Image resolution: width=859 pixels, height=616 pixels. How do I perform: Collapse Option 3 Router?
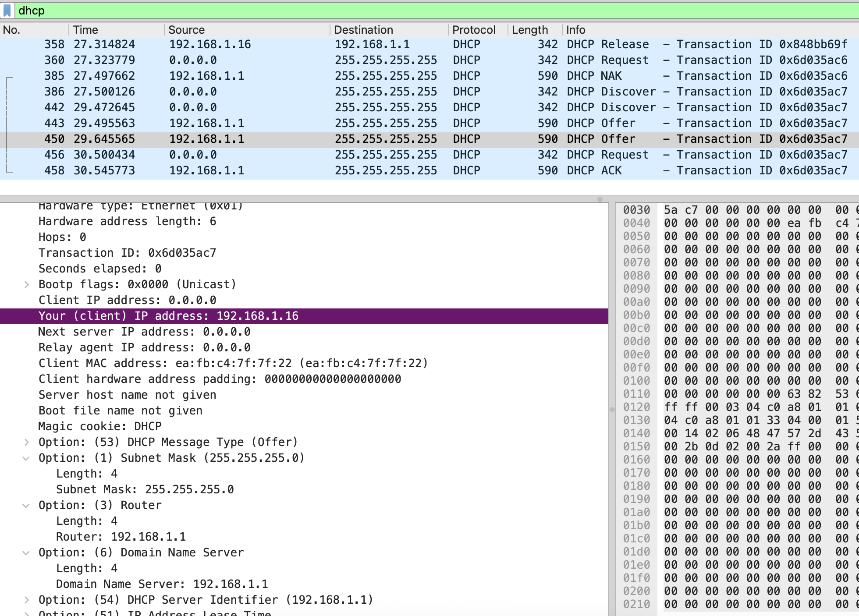point(27,506)
